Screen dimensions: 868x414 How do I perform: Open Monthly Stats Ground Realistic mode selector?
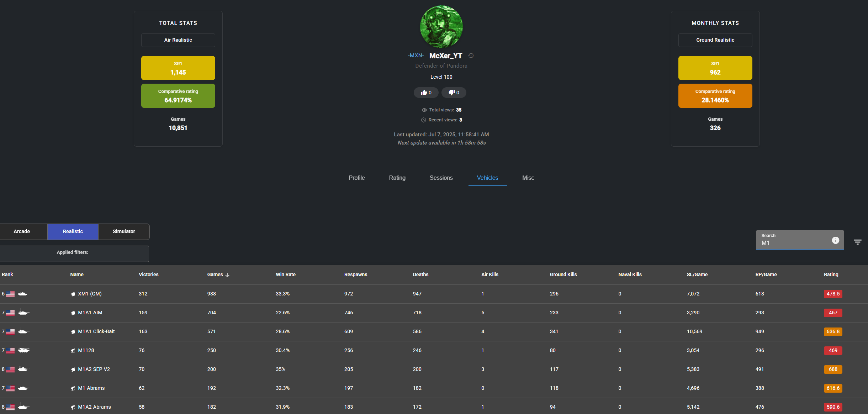point(715,40)
